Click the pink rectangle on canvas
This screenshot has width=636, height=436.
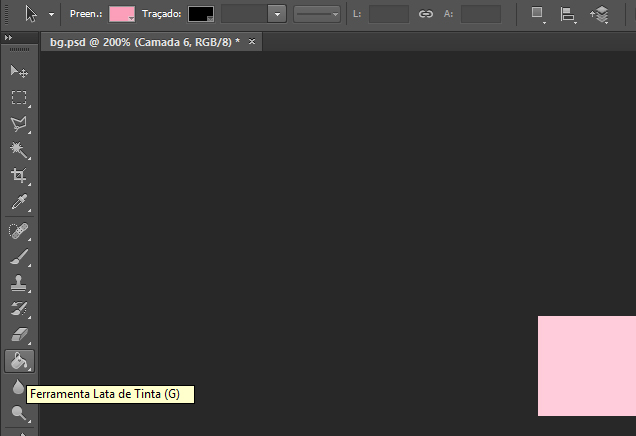click(x=587, y=366)
